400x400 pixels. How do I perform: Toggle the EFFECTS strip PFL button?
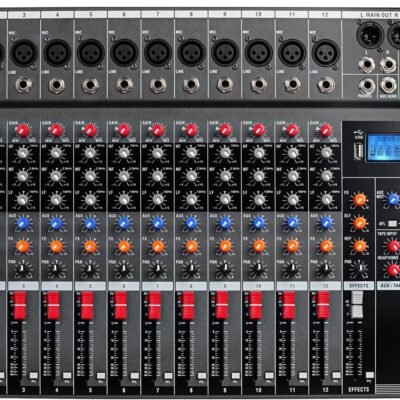tap(370, 376)
